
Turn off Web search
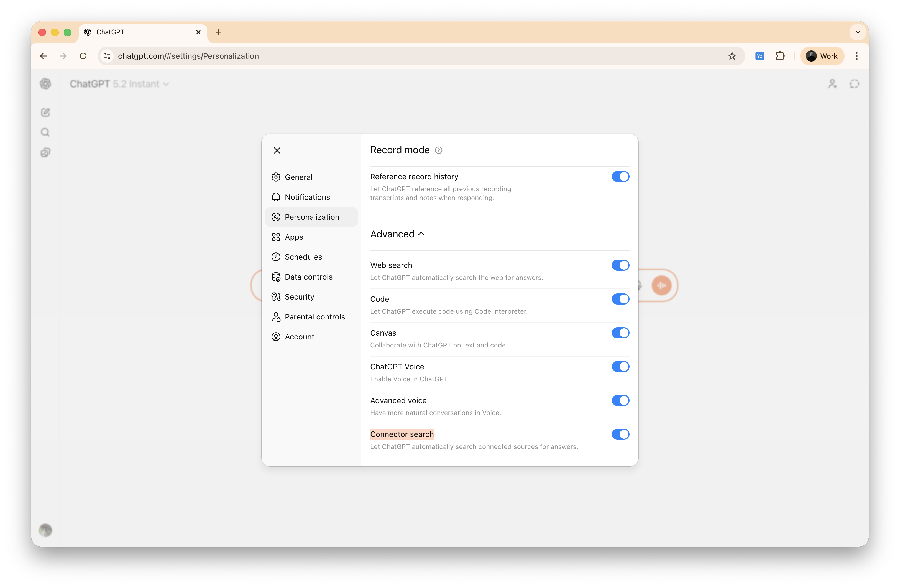[x=620, y=265]
